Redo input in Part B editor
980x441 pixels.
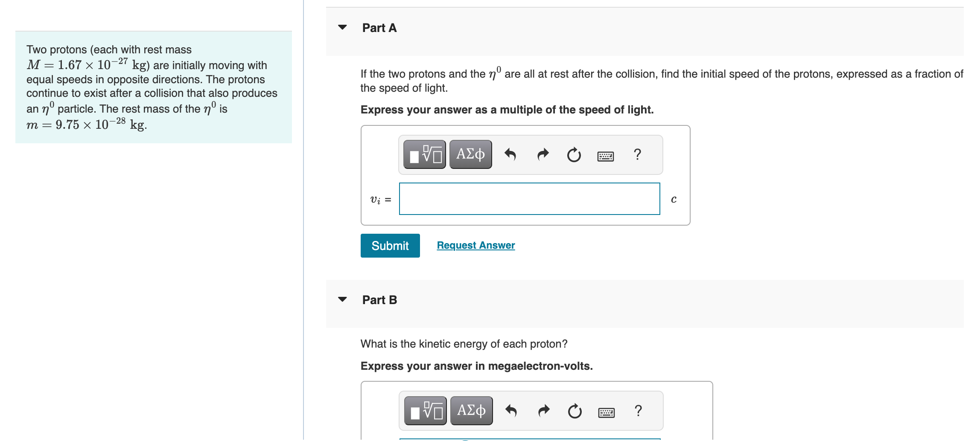(543, 410)
